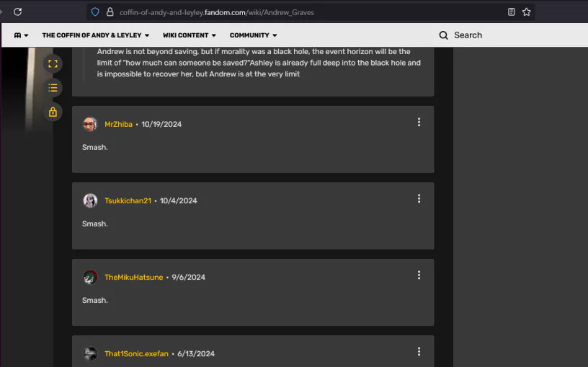Click the 10/4/2024 comment date
This screenshot has height=367, width=588.
pos(179,200)
